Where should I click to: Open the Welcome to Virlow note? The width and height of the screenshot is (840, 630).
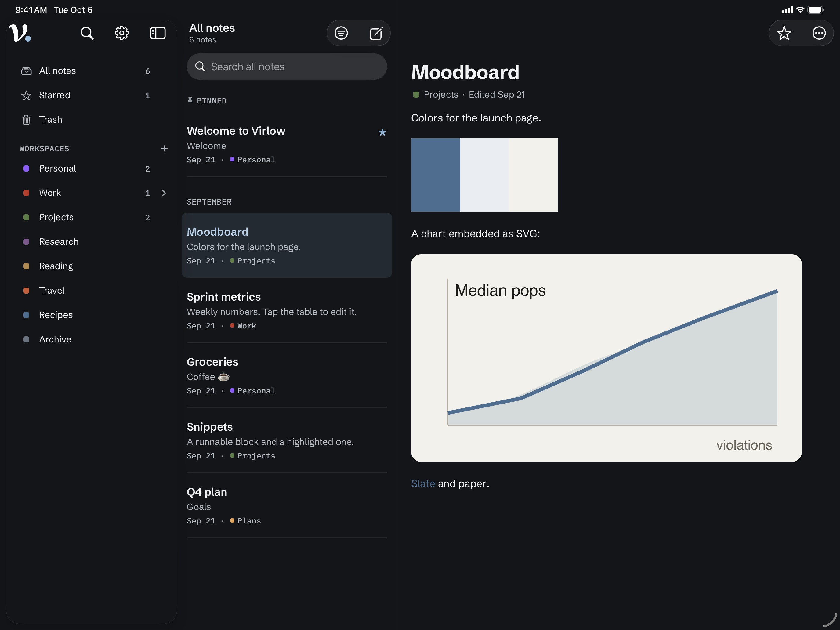pyautogui.click(x=287, y=144)
